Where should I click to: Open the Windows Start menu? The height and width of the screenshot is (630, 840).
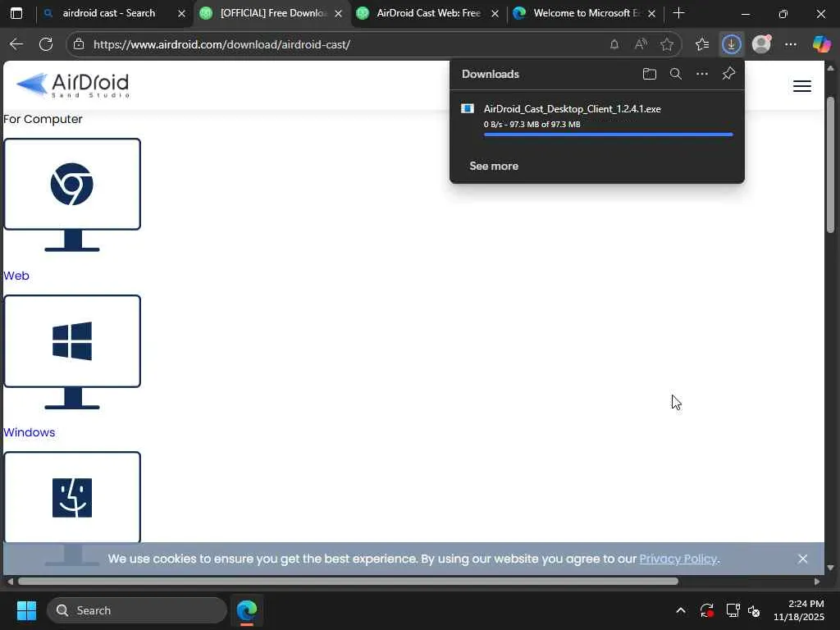[x=26, y=610]
